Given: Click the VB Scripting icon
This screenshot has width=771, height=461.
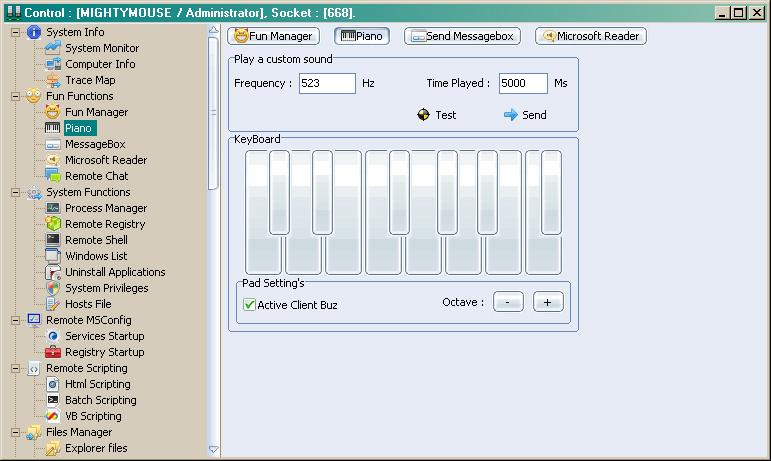Looking at the screenshot, I should (x=53, y=416).
